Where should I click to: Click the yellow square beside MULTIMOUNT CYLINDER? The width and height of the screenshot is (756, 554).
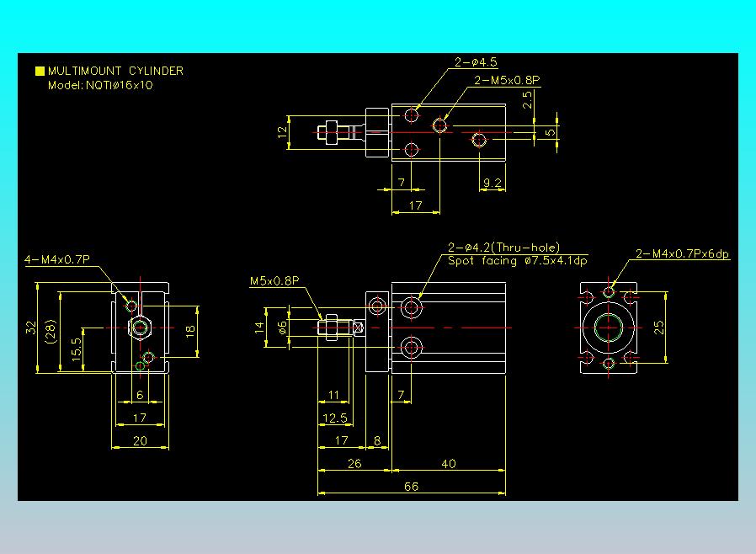point(40,71)
